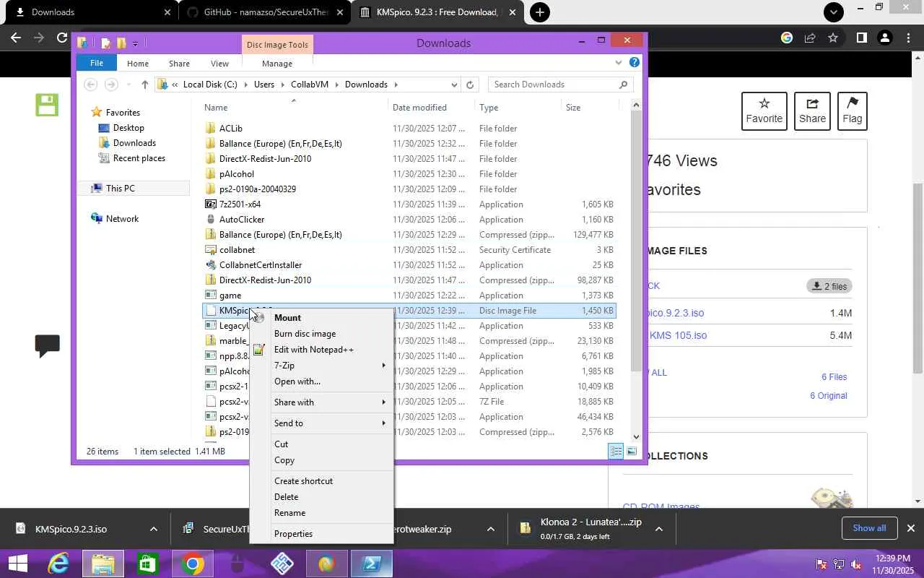Select Downloads in Favorites pane
Screen dimensions: 924x578
click(x=134, y=143)
